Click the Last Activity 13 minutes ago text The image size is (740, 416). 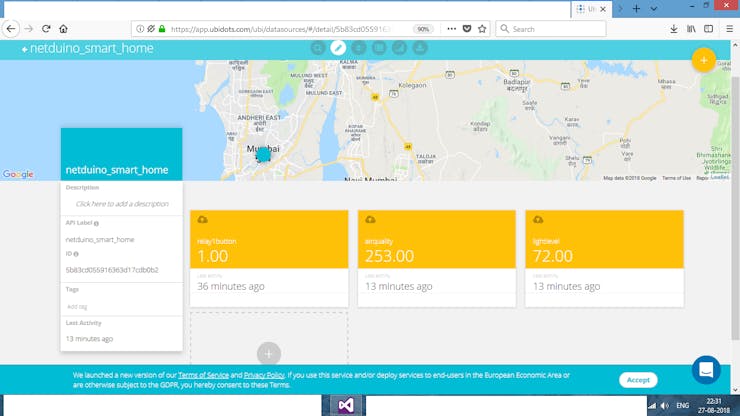(x=89, y=339)
